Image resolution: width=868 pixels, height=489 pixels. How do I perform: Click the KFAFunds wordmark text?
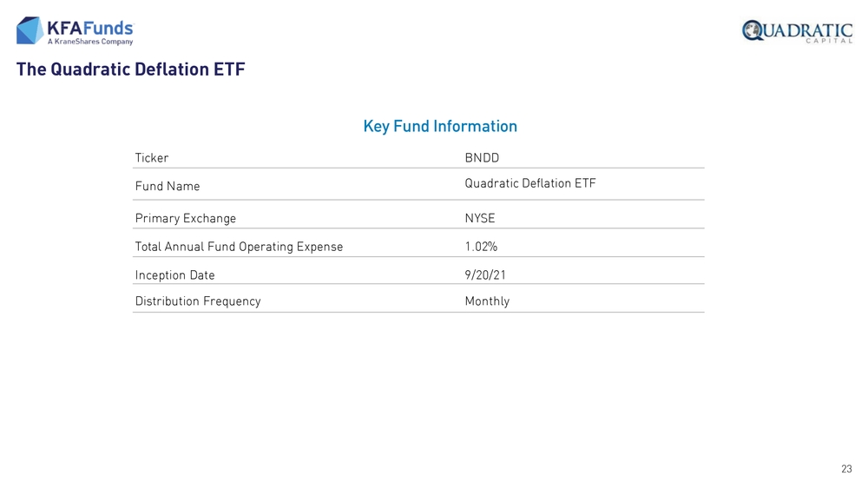tap(90, 27)
